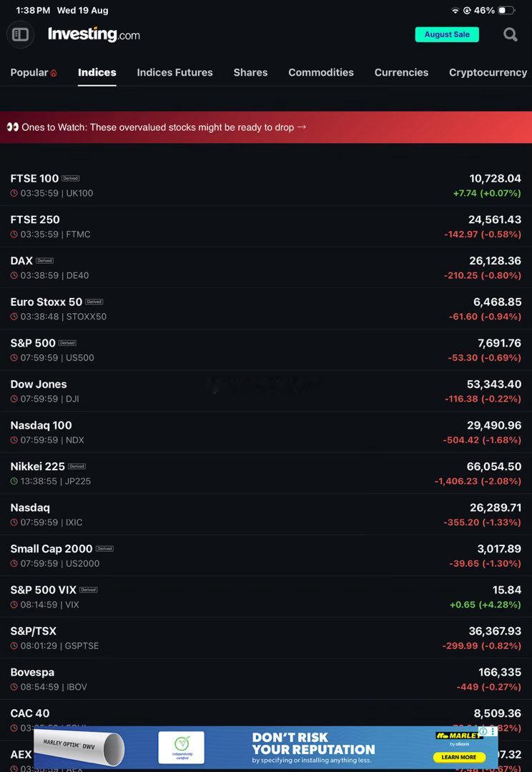Switch to the Indices Futures tab
Screen dimensions: 532x772
pyautogui.click(x=175, y=72)
